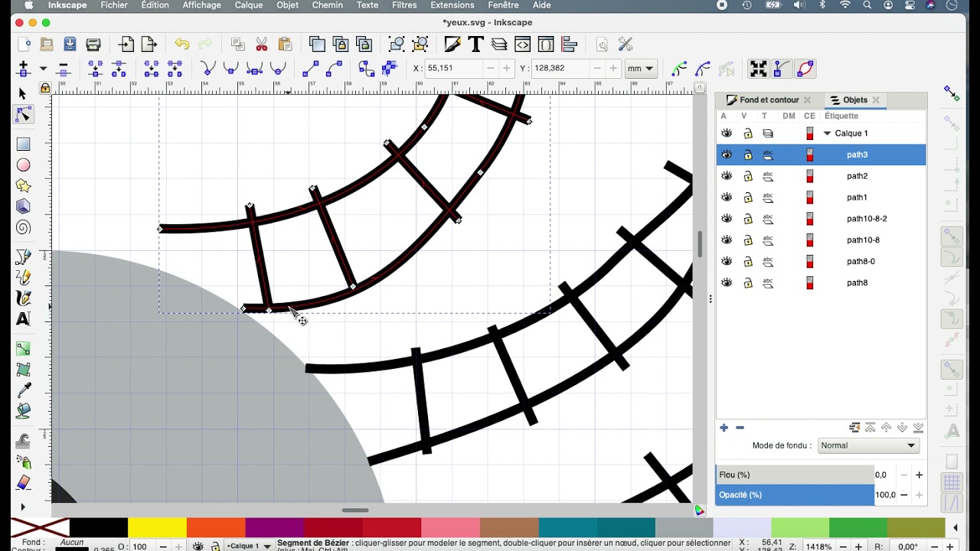
Task: Open Calque 1 layer selector in status bar
Action: click(249, 546)
